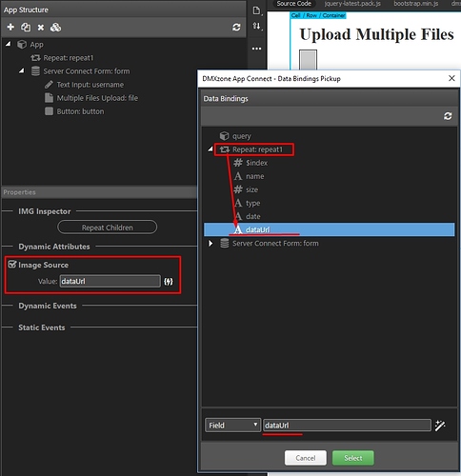Click the Upload Multiple Files heading
461x476 pixels.
[376, 34]
